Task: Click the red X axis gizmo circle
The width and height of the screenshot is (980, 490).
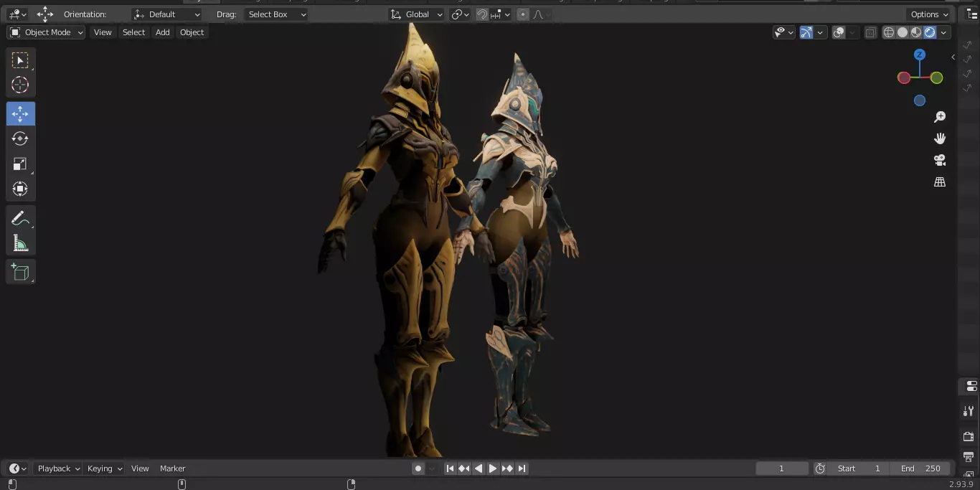Action: pos(904,77)
